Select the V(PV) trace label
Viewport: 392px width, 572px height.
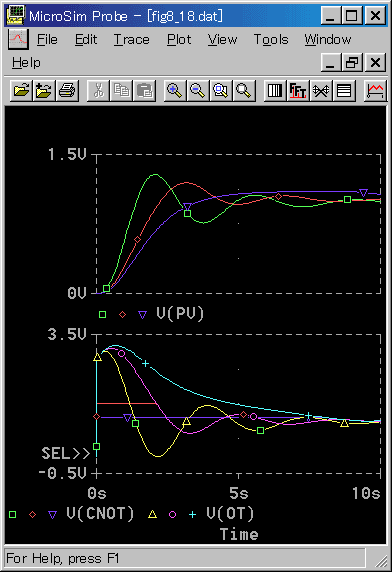coord(180,314)
